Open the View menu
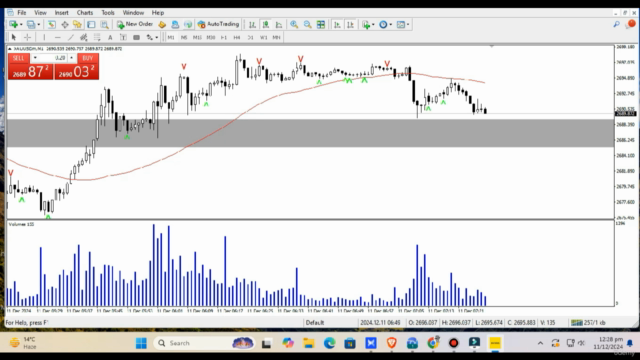Viewport: 640px width, 360px height. [40, 13]
